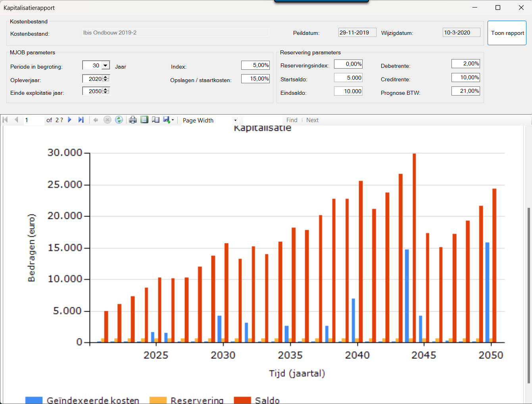Image resolution: width=532 pixels, height=404 pixels.
Task: Click the Tijd (jaartal) axis title
Action: [297, 373]
